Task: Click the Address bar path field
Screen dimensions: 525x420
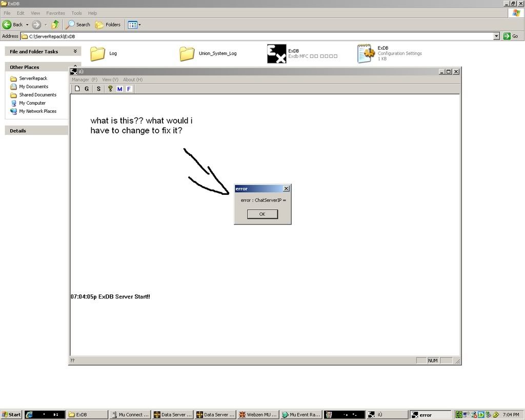Action: click(x=256, y=36)
